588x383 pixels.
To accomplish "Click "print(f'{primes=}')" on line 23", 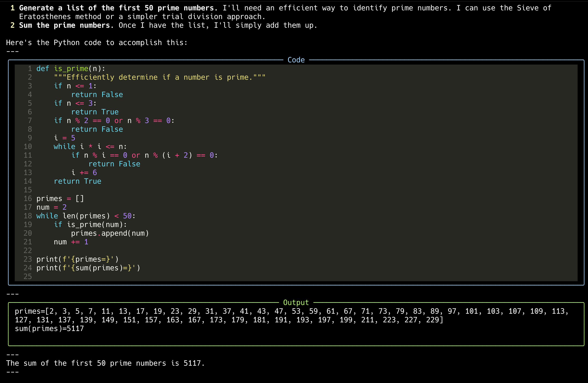I will [x=77, y=259].
